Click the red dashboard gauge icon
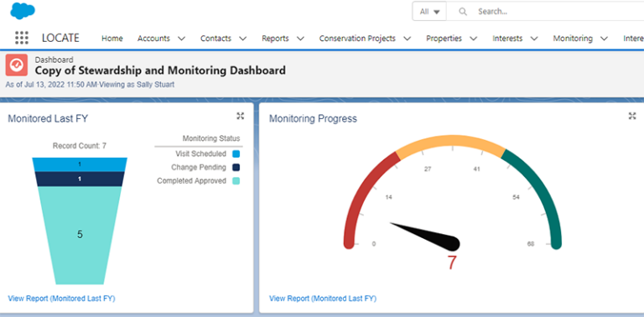This screenshot has width=644, height=317. [x=17, y=65]
